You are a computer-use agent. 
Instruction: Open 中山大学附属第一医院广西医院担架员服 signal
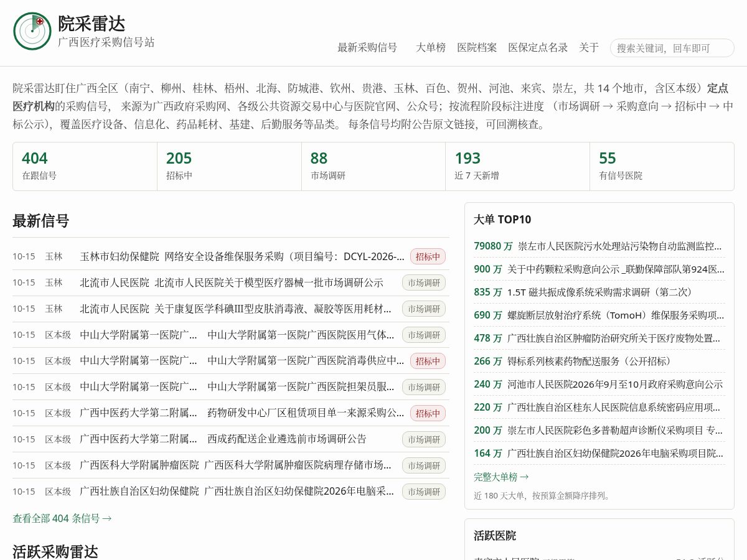[301, 387]
